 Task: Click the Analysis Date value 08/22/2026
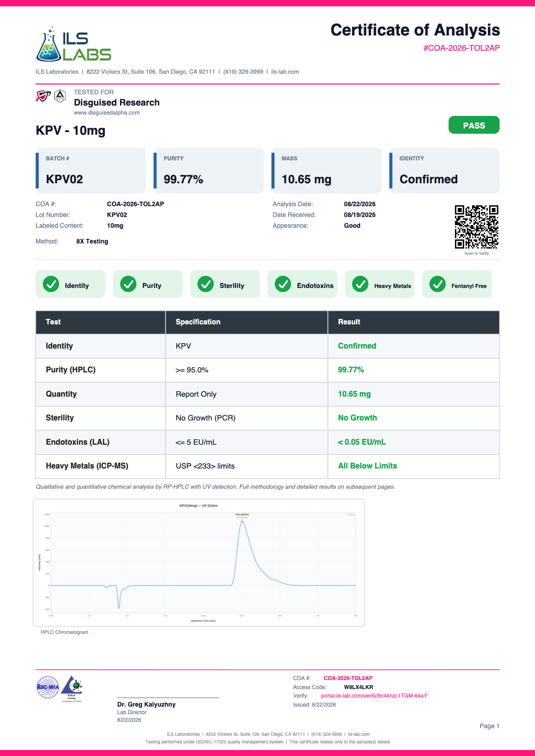coord(360,204)
